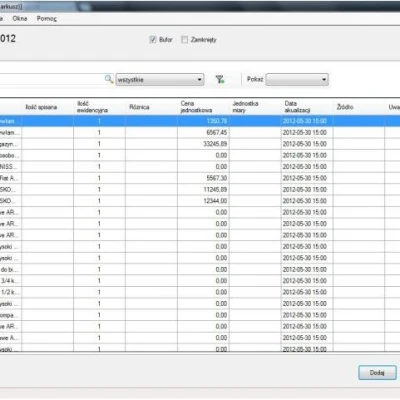Enable the Zamknięty checkbox

pos(184,39)
